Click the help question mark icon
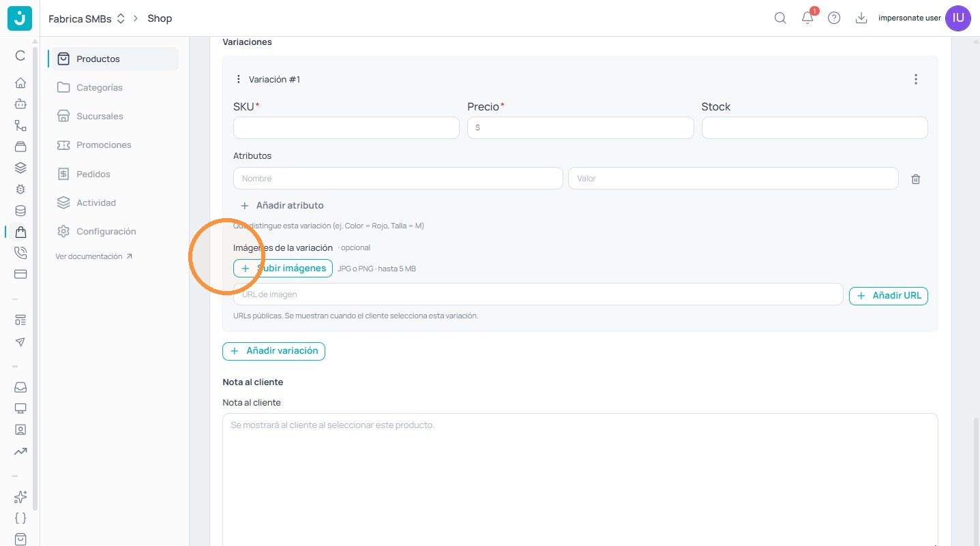The width and height of the screenshot is (980, 546). [834, 18]
